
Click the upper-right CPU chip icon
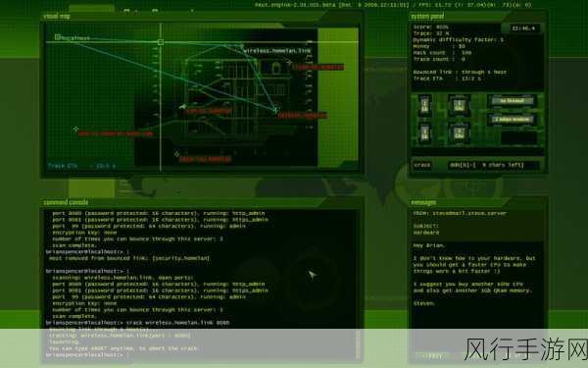pyautogui.click(x=459, y=106)
